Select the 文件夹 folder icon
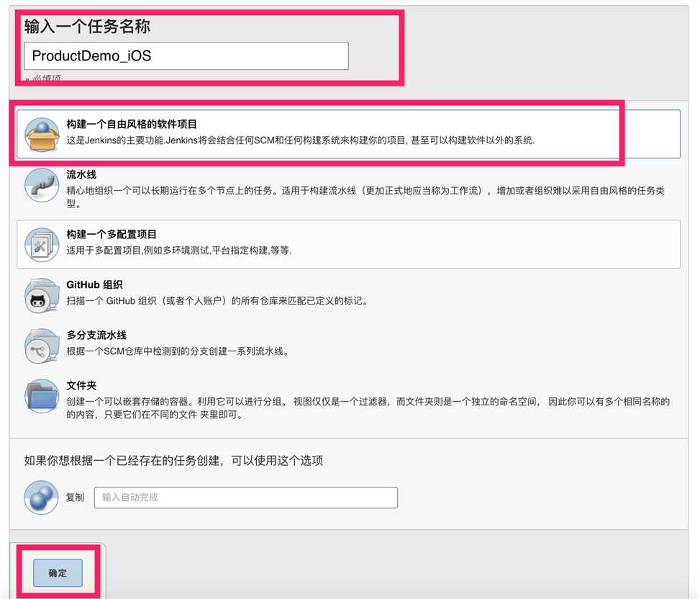700x599 pixels. pyautogui.click(x=42, y=396)
